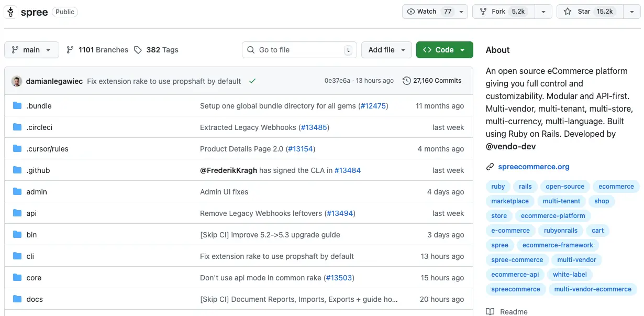Open the spreecommerce.org website link
The height and width of the screenshot is (316, 644).
[x=534, y=167]
